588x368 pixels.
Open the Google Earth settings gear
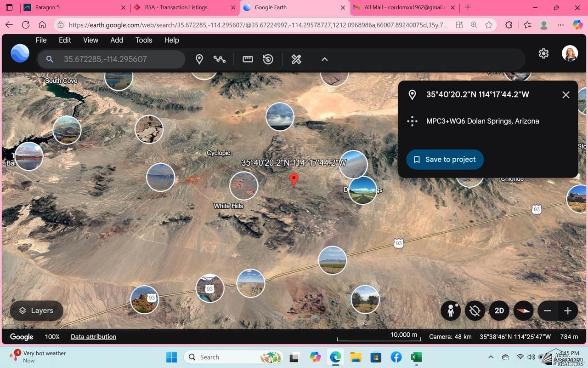tap(543, 53)
